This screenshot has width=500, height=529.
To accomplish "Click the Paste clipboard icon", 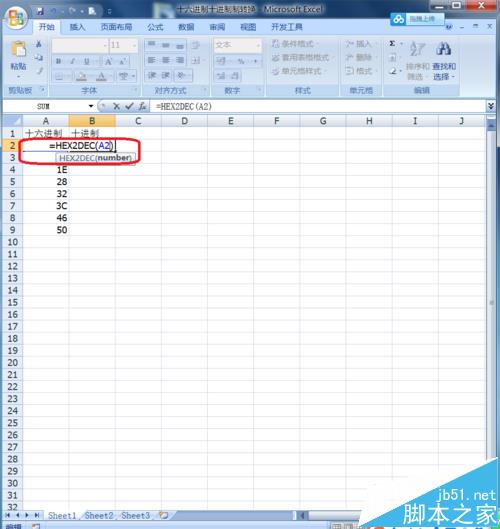I will pos(19,50).
